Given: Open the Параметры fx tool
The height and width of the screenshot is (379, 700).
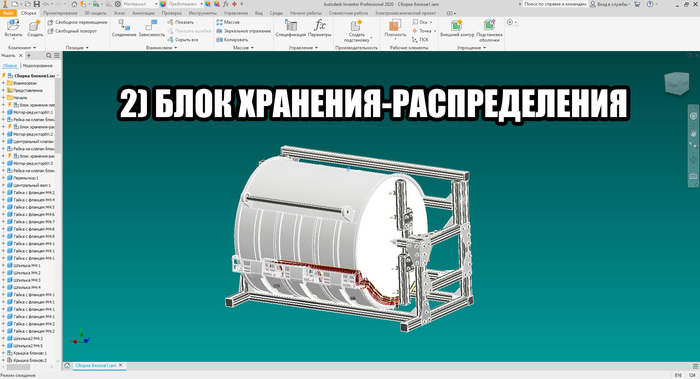Looking at the screenshot, I should [x=320, y=28].
